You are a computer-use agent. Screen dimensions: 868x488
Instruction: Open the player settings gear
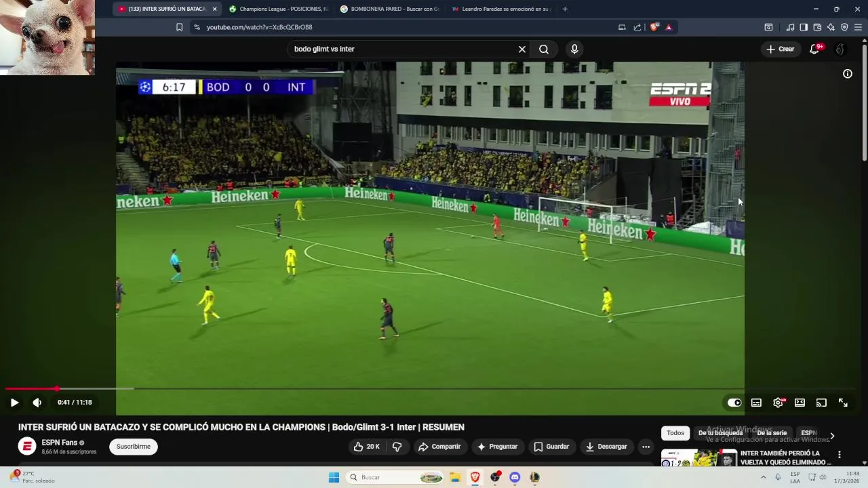[778, 403]
